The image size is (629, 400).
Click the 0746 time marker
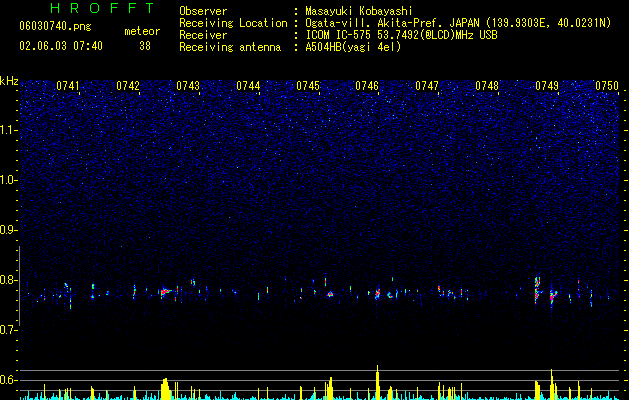click(x=367, y=86)
